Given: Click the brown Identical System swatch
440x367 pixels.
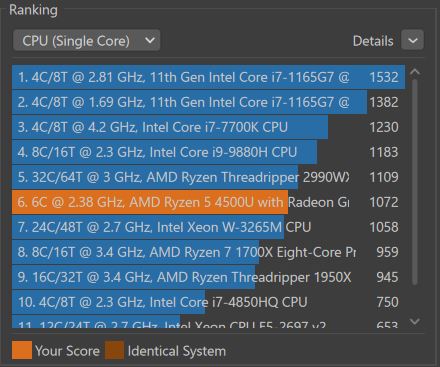Looking at the screenshot, I should pos(114,350).
